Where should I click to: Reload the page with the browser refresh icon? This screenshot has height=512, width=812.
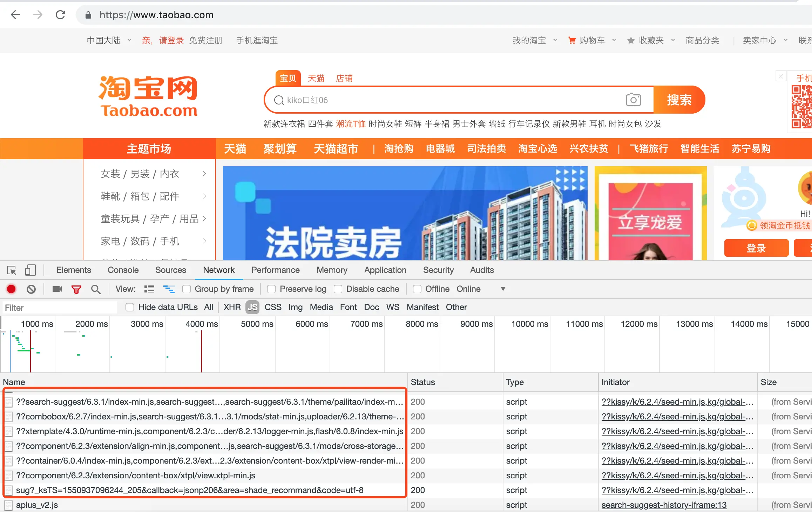tap(61, 15)
